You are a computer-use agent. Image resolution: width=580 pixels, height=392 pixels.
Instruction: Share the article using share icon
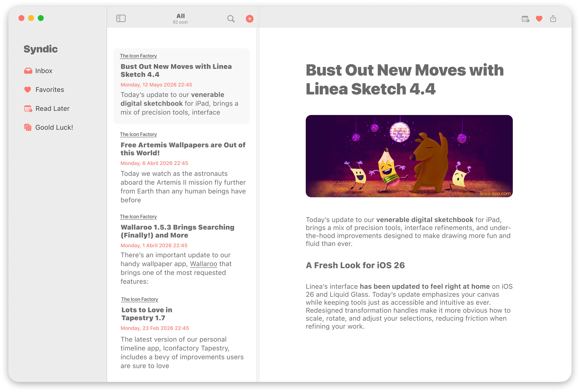pos(553,18)
